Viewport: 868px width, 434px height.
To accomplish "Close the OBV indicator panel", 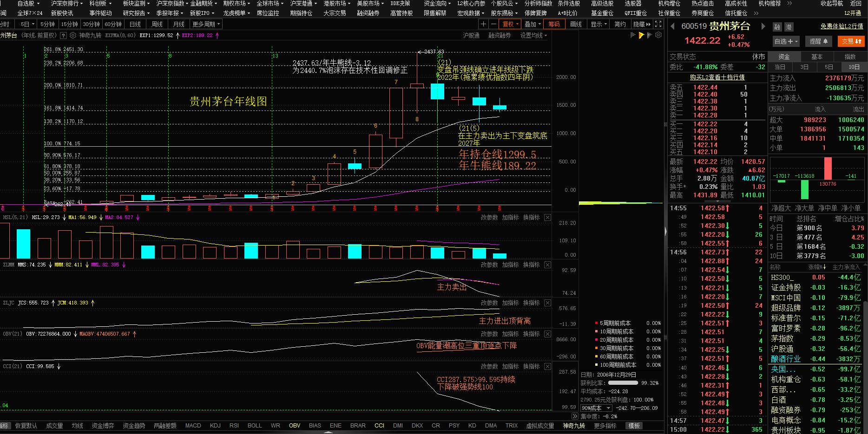I will [x=548, y=334].
